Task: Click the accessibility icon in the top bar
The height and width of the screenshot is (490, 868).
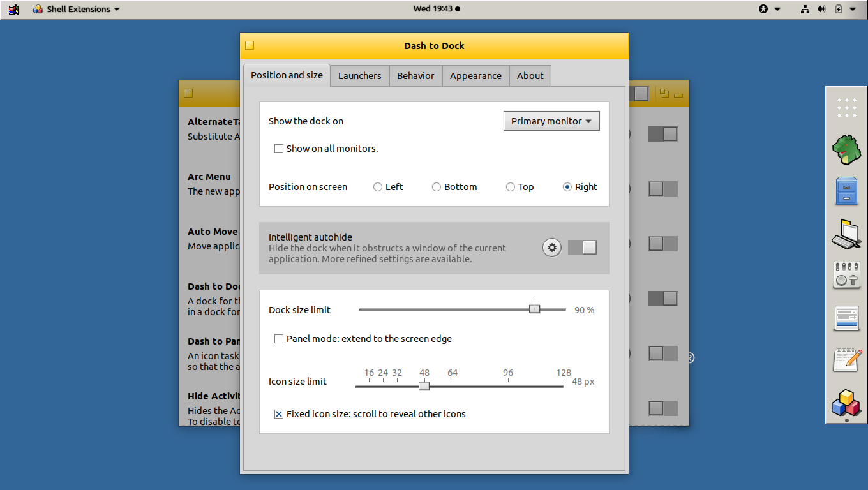Action: (x=763, y=9)
